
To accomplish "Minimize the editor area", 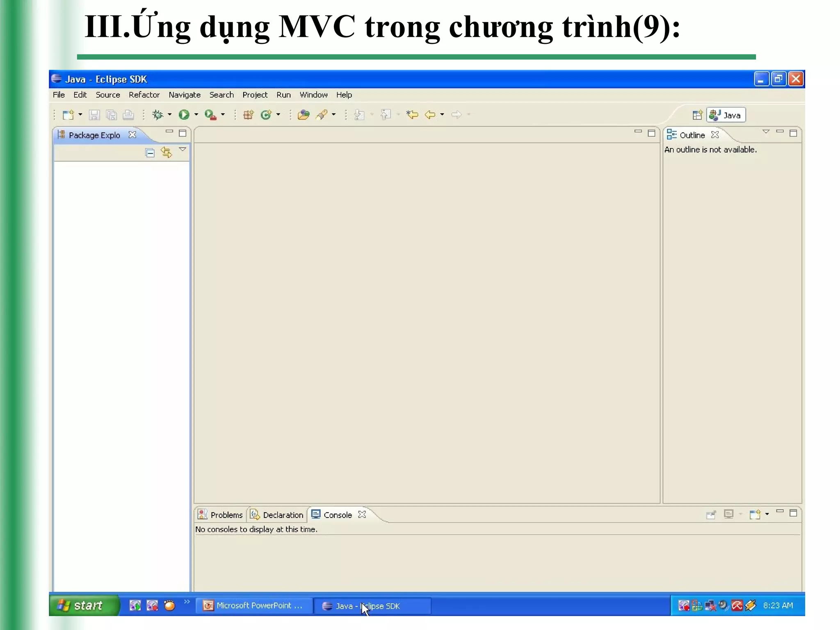I will click(638, 132).
